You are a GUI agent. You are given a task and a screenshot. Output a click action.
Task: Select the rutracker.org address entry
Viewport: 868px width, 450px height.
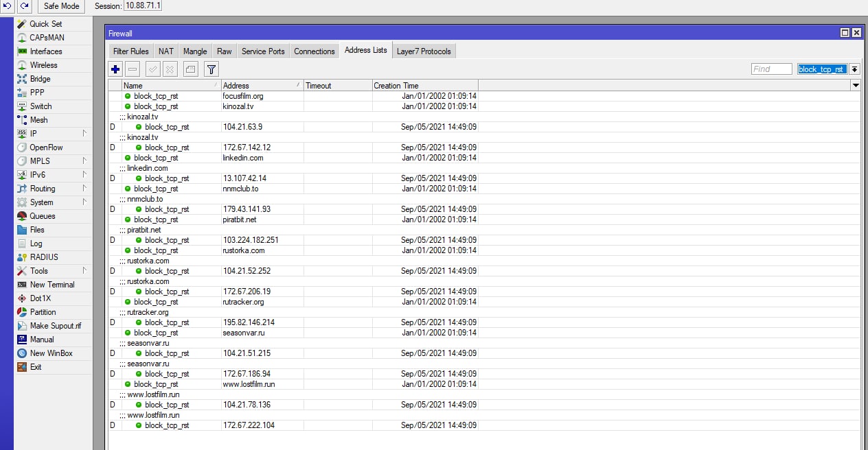(x=484, y=302)
